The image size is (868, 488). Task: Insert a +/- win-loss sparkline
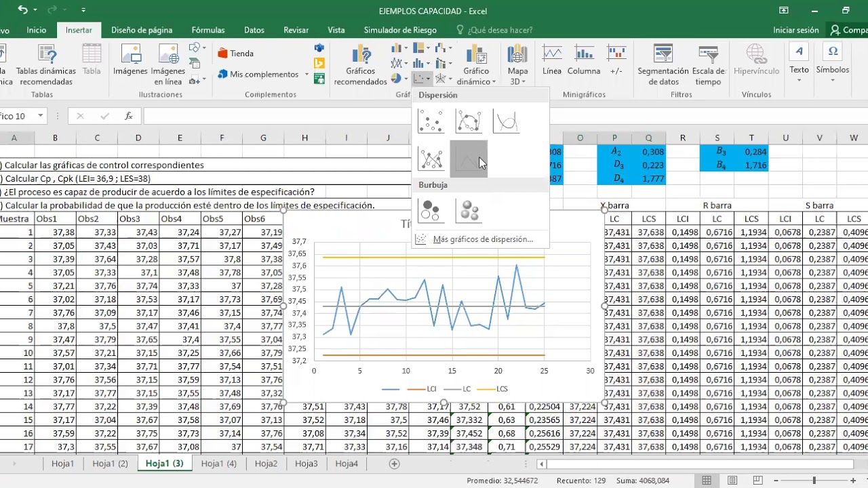(616, 60)
